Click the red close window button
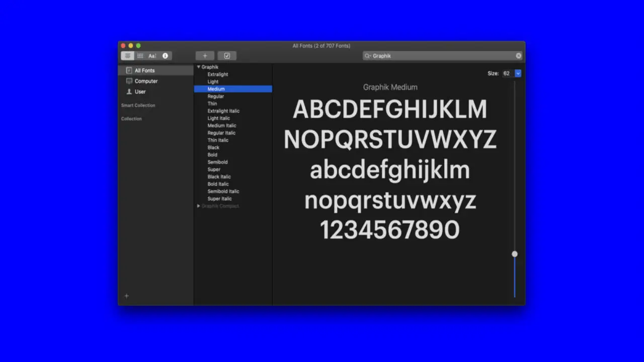This screenshot has height=362, width=644. [x=123, y=46]
